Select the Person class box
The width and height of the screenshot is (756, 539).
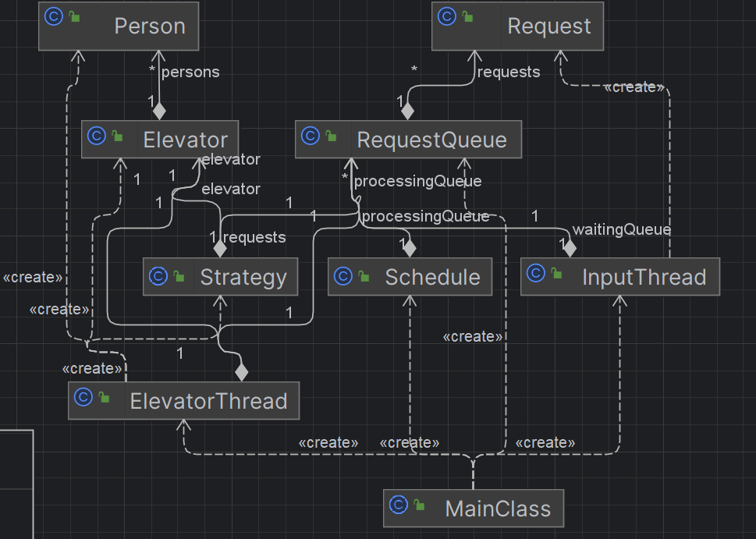point(119,26)
